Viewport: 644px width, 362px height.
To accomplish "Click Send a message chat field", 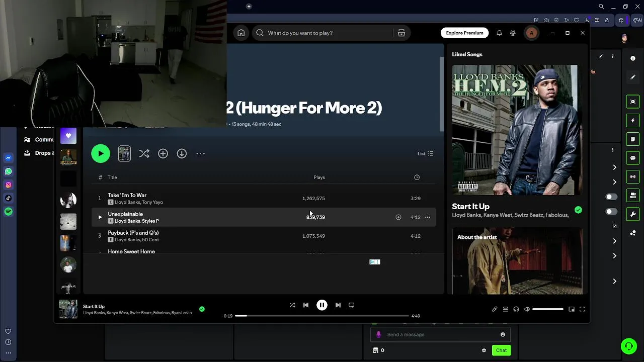I will 440,334.
